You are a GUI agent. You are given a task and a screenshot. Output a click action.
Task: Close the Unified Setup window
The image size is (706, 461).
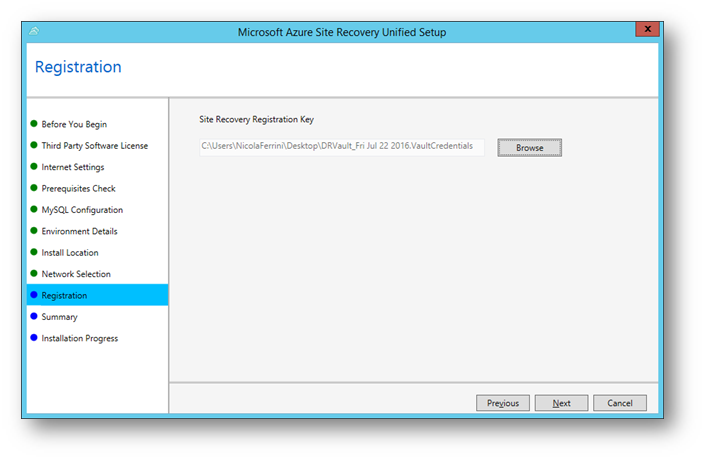[x=647, y=31]
